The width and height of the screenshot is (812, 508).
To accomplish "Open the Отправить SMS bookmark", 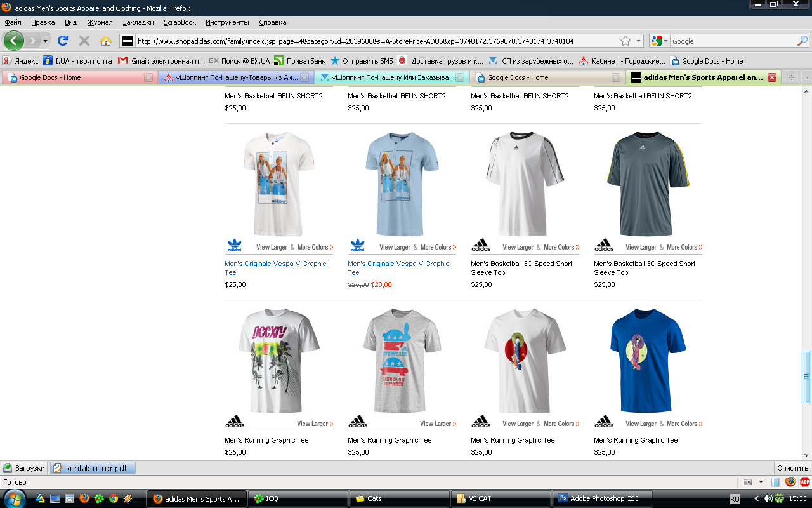I will (361, 61).
